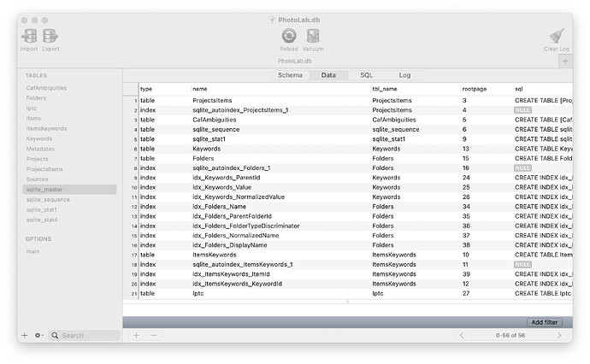
Task: Sort by the tbl_name column header
Action: 415,89
